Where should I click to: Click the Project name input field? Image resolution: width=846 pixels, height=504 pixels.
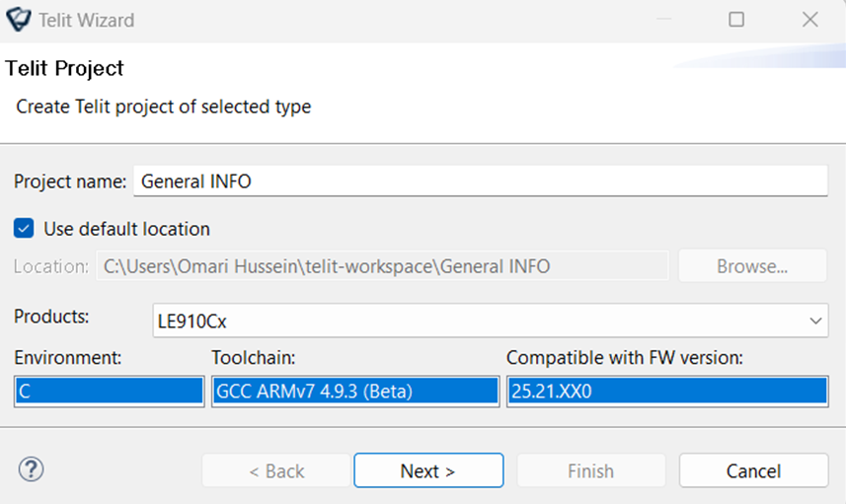(480, 181)
